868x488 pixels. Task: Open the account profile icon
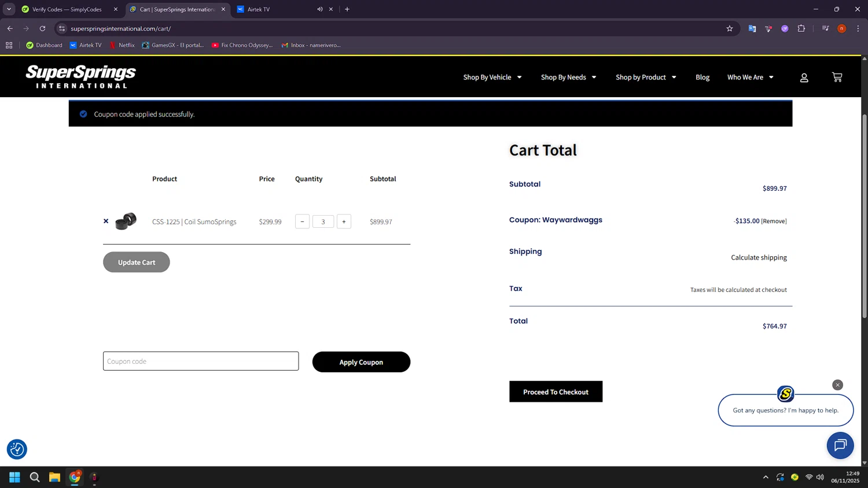pos(804,77)
